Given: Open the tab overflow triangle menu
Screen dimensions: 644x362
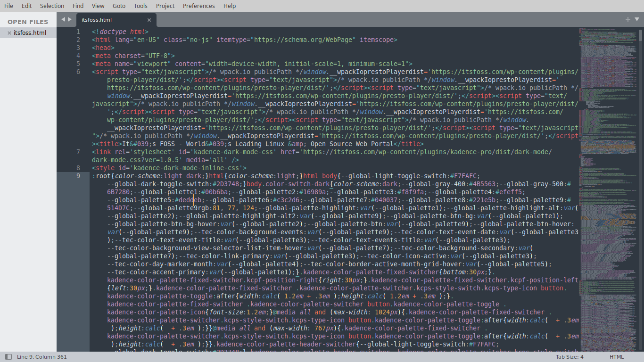Looking at the screenshot, I should tap(636, 20).
